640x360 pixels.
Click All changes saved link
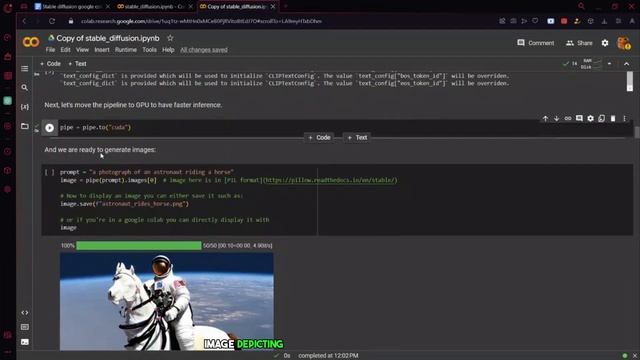[204, 50]
